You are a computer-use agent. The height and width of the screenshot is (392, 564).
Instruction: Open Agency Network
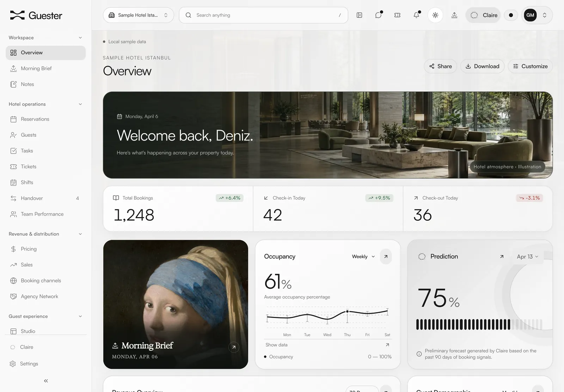[45, 296]
